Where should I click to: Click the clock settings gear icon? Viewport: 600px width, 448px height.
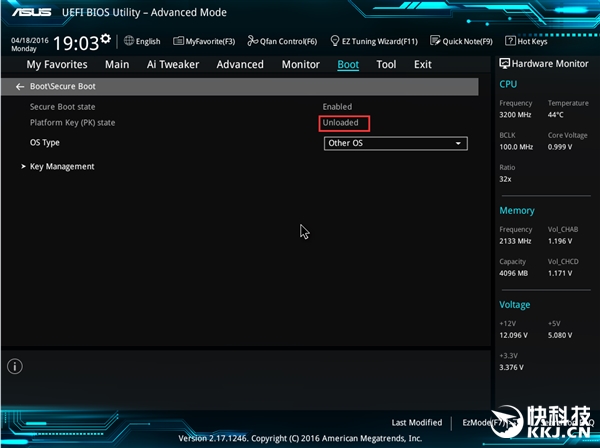(106, 38)
